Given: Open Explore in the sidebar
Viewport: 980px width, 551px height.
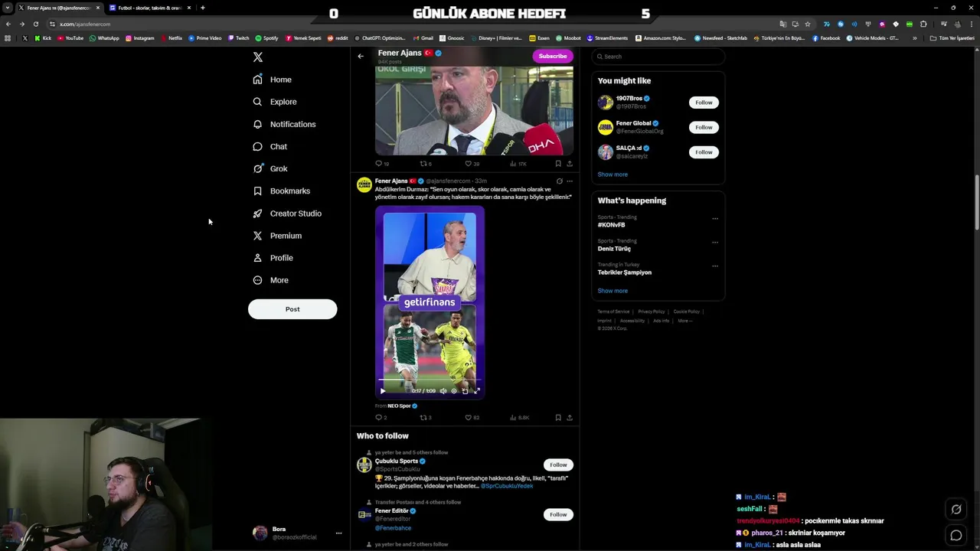Looking at the screenshot, I should point(275,102).
